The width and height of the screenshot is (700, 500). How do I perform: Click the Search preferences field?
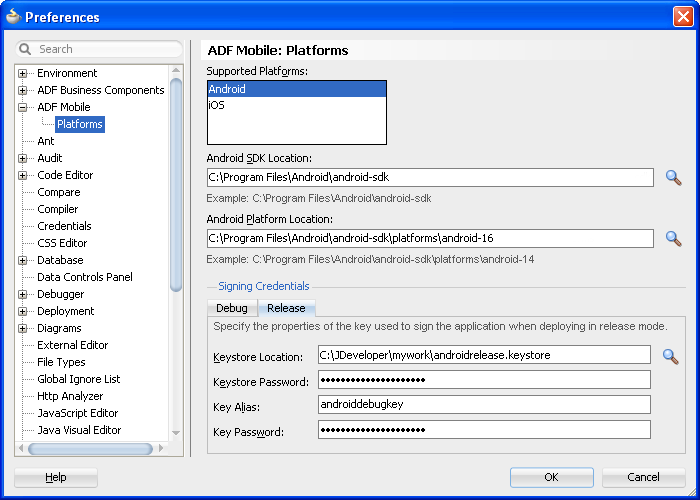click(x=99, y=49)
